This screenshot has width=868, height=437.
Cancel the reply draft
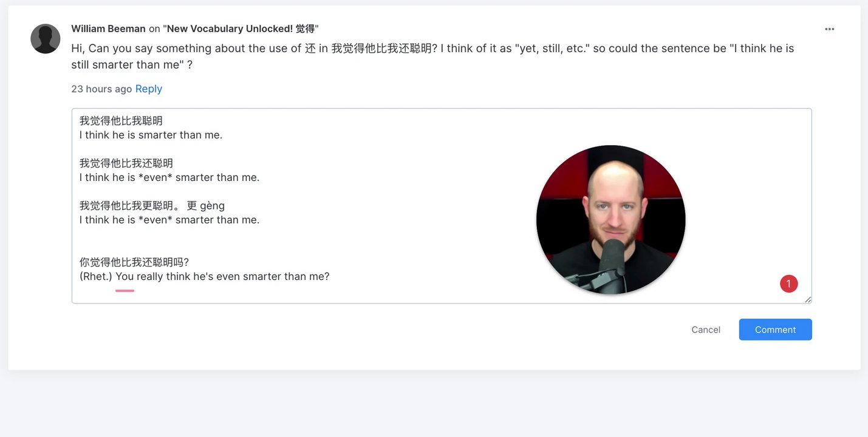(x=706, y=330)
